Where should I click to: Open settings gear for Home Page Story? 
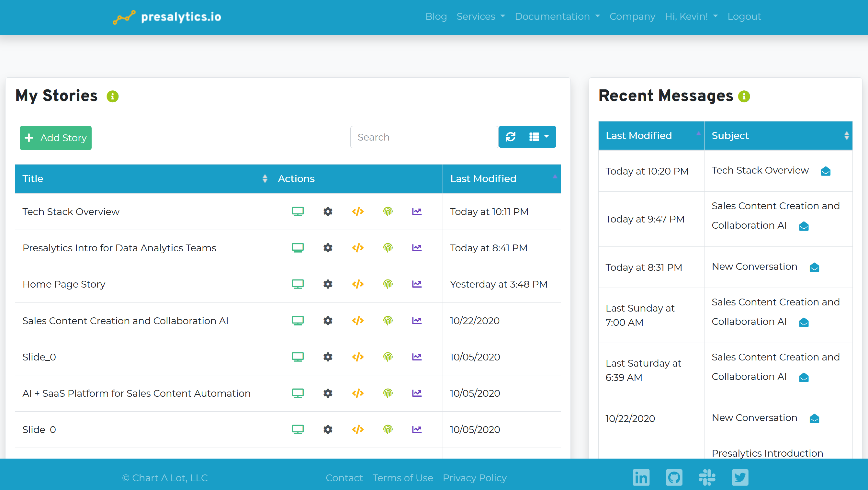(x=328, y=284)
